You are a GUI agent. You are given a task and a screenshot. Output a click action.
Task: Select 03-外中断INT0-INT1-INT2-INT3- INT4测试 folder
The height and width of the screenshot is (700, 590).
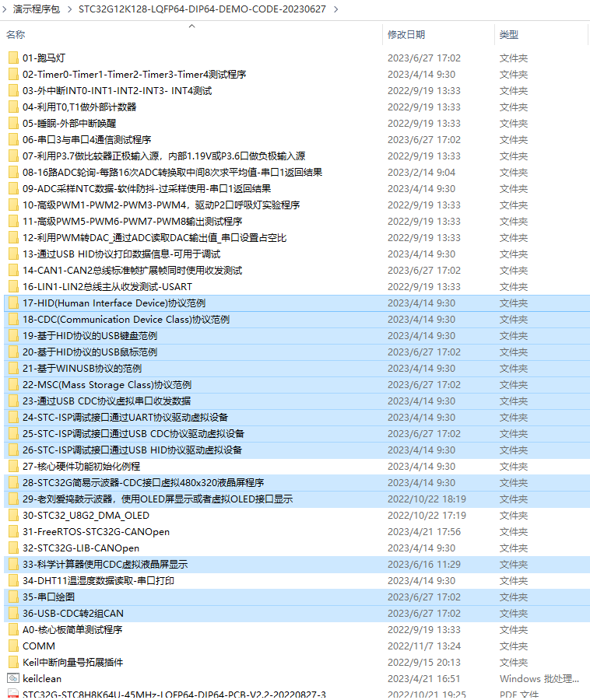tap(117, 91)
